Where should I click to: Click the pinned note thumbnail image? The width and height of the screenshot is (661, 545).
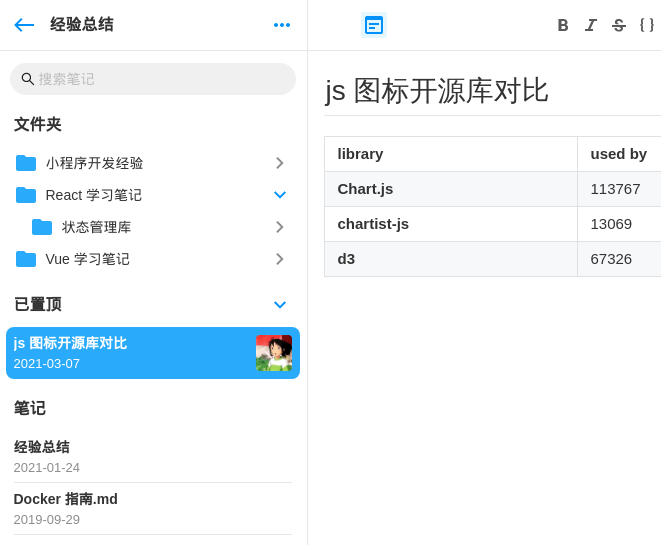point(274,353)
